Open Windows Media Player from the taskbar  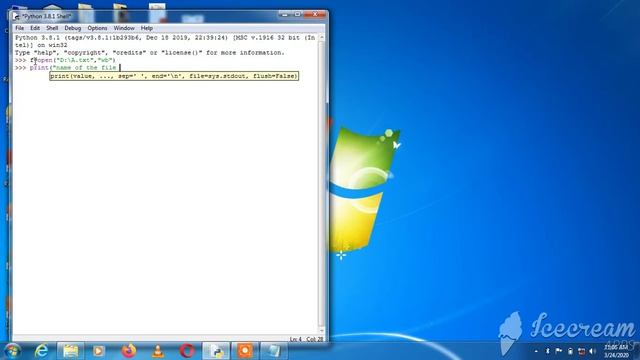98,351
